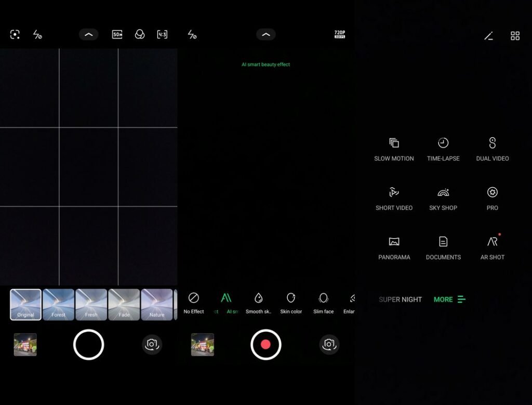The image size is (532, 405).
Task: Apply the Forest filter
Action: pyautogui.click(x=58, y=305)
